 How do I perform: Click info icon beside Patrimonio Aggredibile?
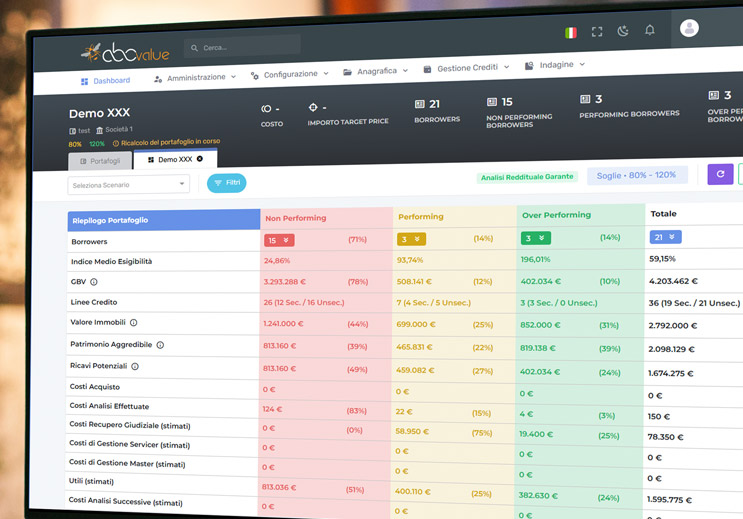click(x=160, y=345)
